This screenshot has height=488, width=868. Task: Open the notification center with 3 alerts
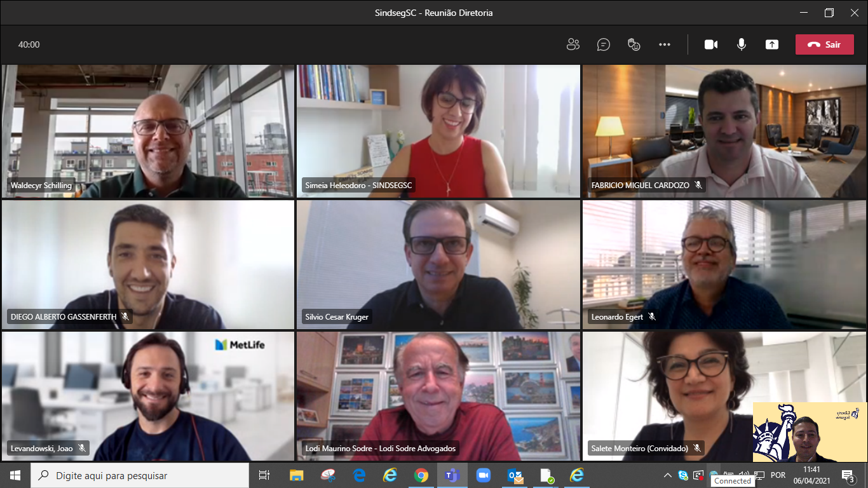pyautogui.click(x=847, y=475)
